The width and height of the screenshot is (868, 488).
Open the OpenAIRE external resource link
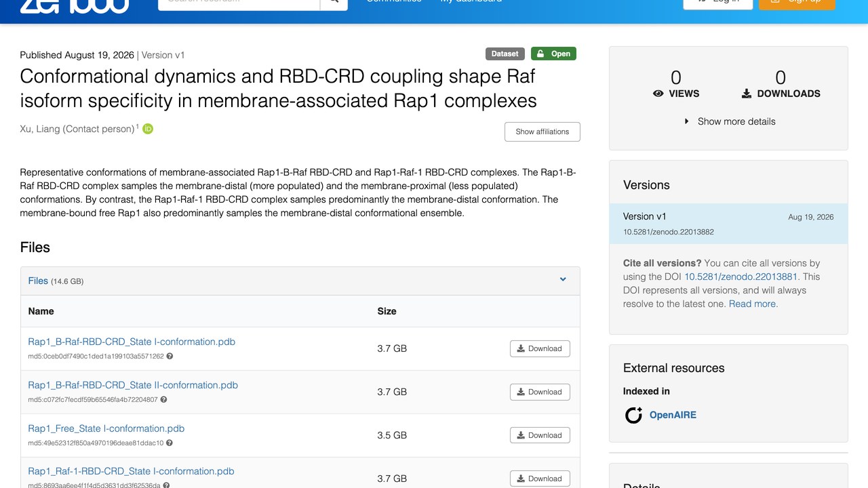pyautogui.click(x=673, y=415)
